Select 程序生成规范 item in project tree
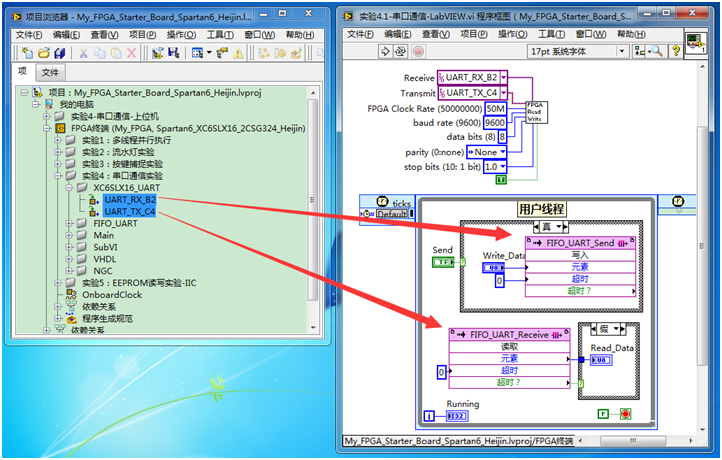 click(108, 318)
